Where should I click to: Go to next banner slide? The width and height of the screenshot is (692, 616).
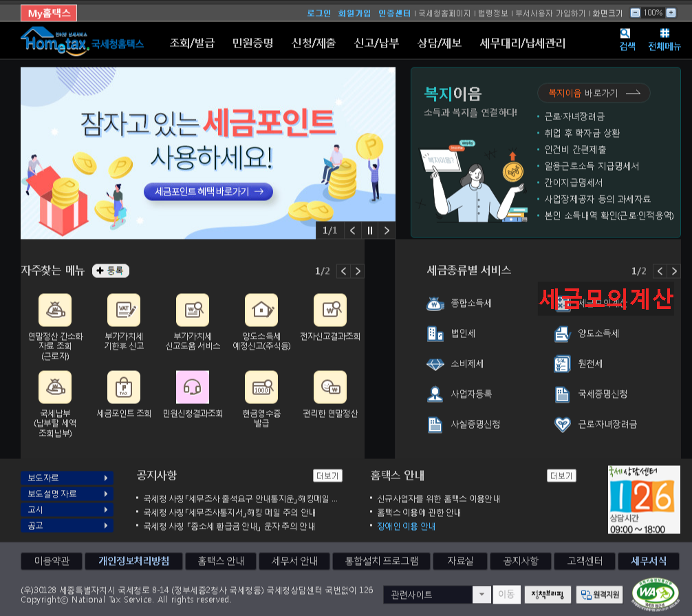pos(387,231)
